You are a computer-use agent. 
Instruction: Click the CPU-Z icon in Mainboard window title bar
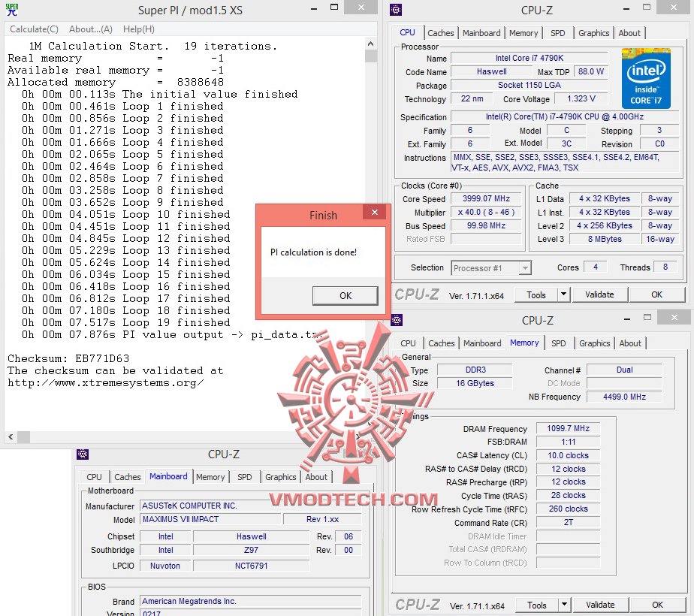[x=83, y=454]
